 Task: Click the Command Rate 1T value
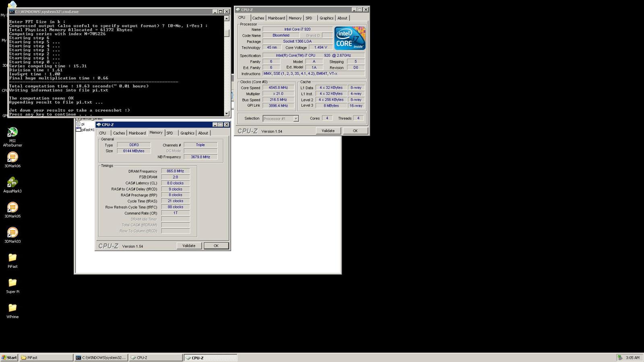pos(175,213)
